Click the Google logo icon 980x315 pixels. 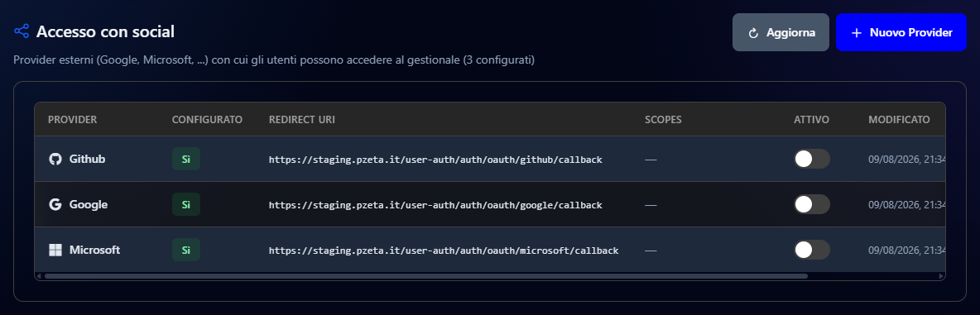coord(55,204)
